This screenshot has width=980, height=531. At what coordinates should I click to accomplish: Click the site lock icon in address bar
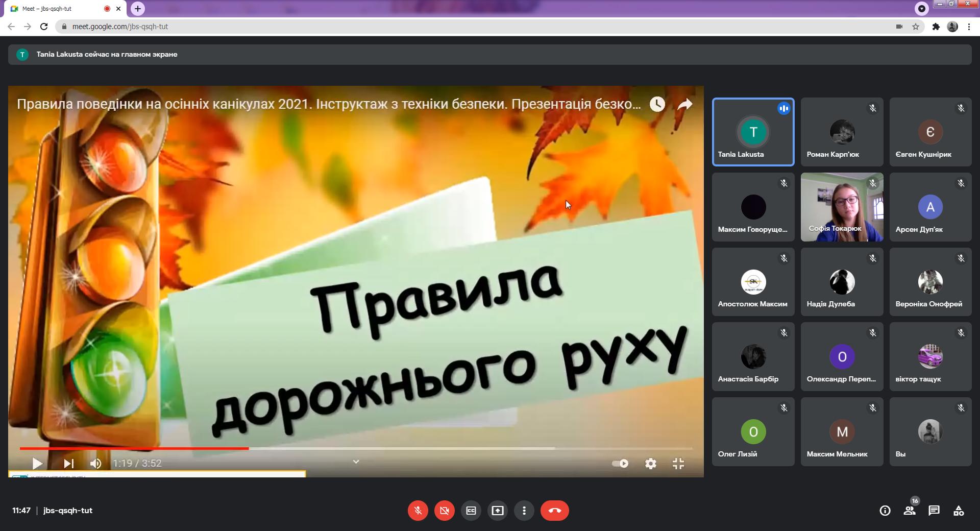64,27
